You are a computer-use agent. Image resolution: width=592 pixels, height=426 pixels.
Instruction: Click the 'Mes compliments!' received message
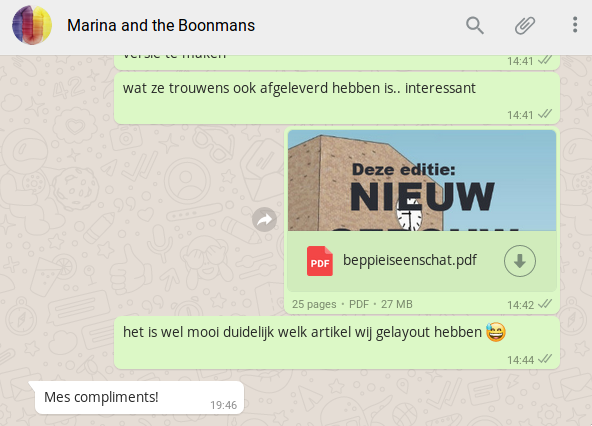[139, 398]
